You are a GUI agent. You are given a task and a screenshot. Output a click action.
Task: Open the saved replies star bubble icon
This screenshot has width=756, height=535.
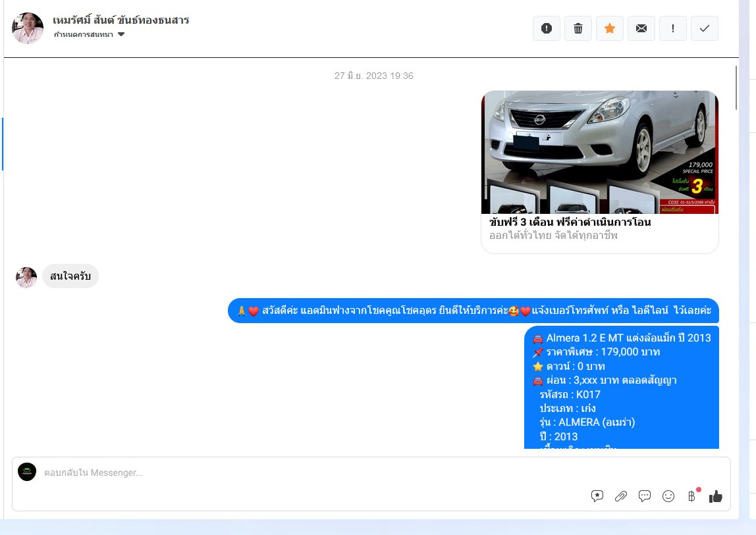pos(597,496)
